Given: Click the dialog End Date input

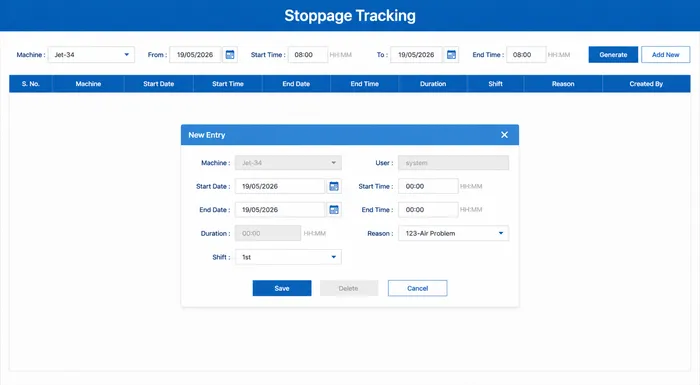Looking at the screenshot, I should 280,209.
